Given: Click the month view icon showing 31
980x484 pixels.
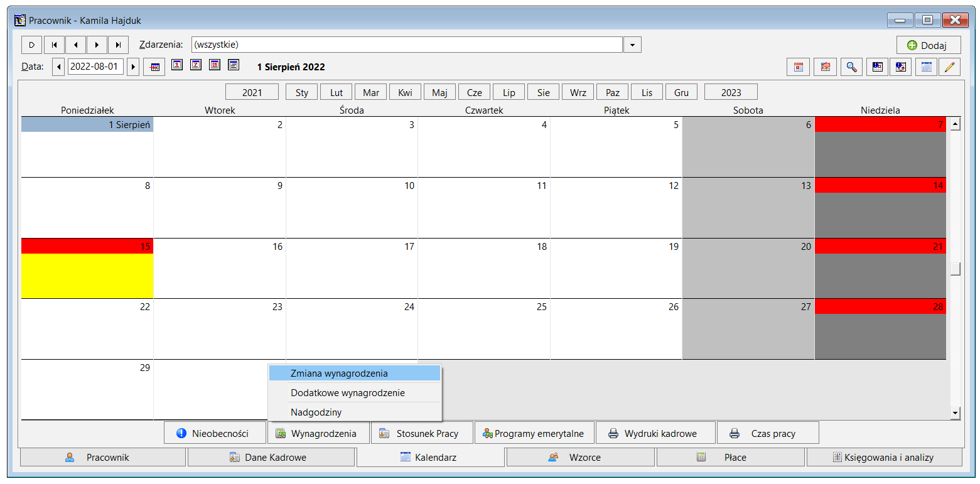Looking at the screenshot, I should (215, 65).
